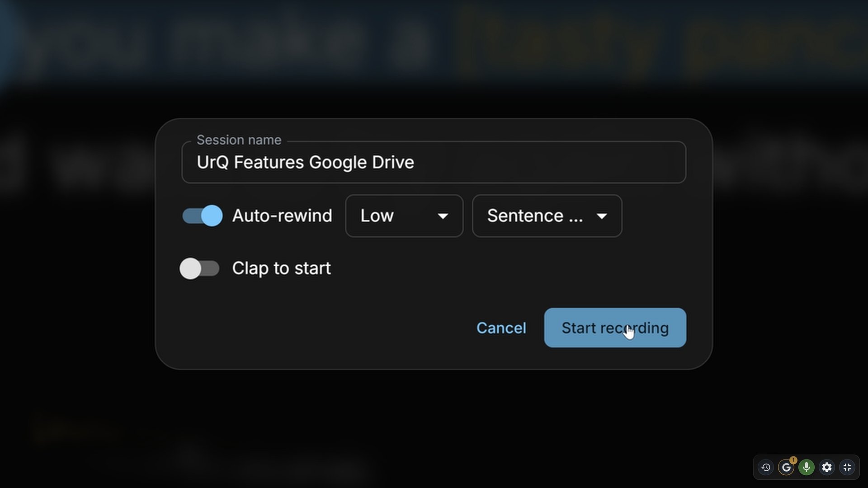Viewport: 868px width, 488px height.
Task: Click the word Drive in the session name
Action: pyautogui.click(x=393, y=162)
